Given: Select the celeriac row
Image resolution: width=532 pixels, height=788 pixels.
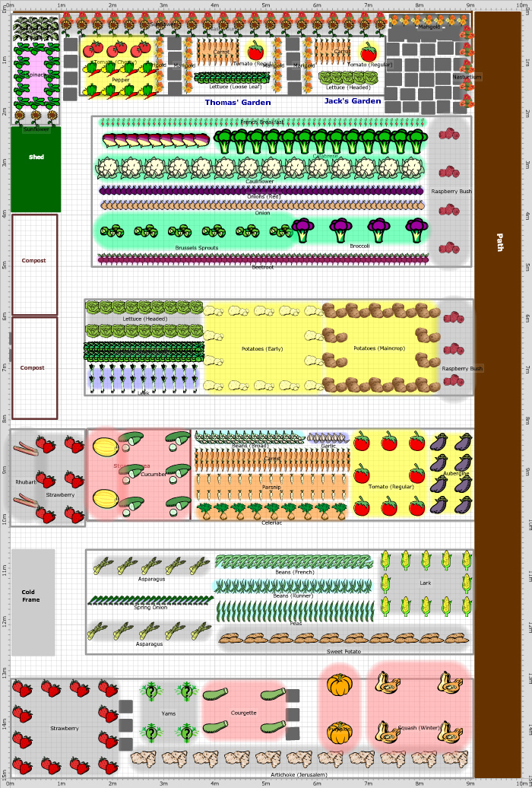Looking at the screenshot, I should 272,512.
